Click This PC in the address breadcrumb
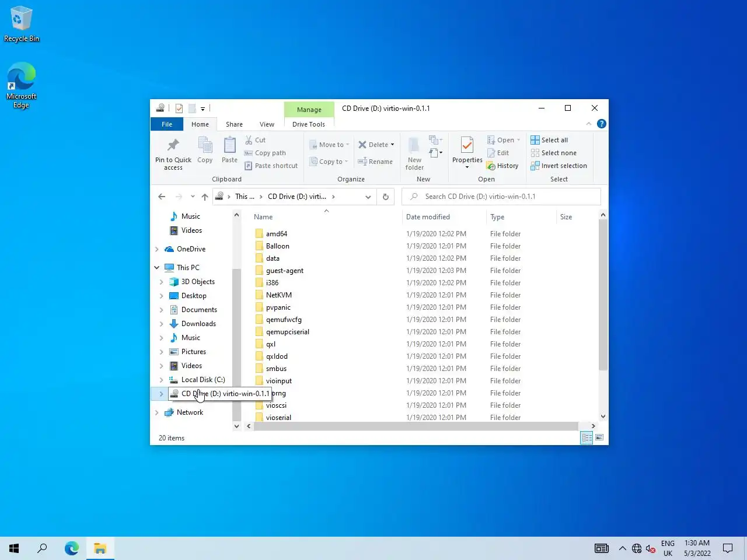The width and height of the screenshot is (747, 560). [245, 197]
